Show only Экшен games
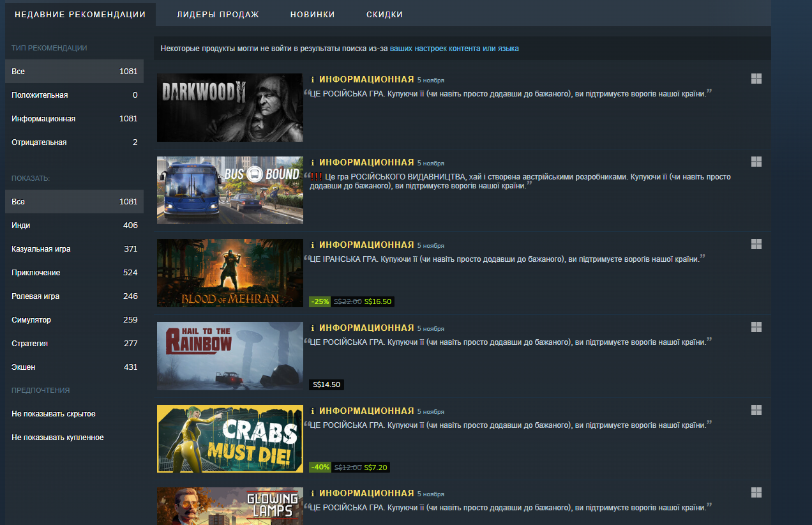Viewport: 812px width, 525px height. [74, 367]
